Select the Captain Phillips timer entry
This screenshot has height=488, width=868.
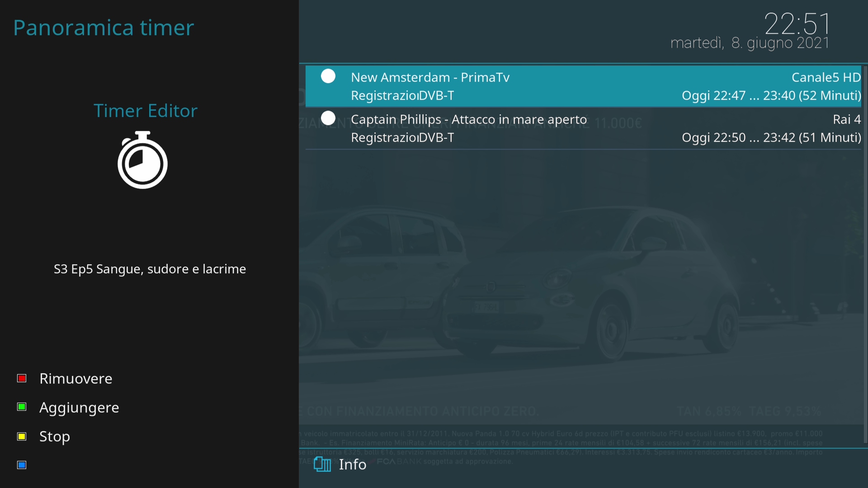[x=468, y=120]
